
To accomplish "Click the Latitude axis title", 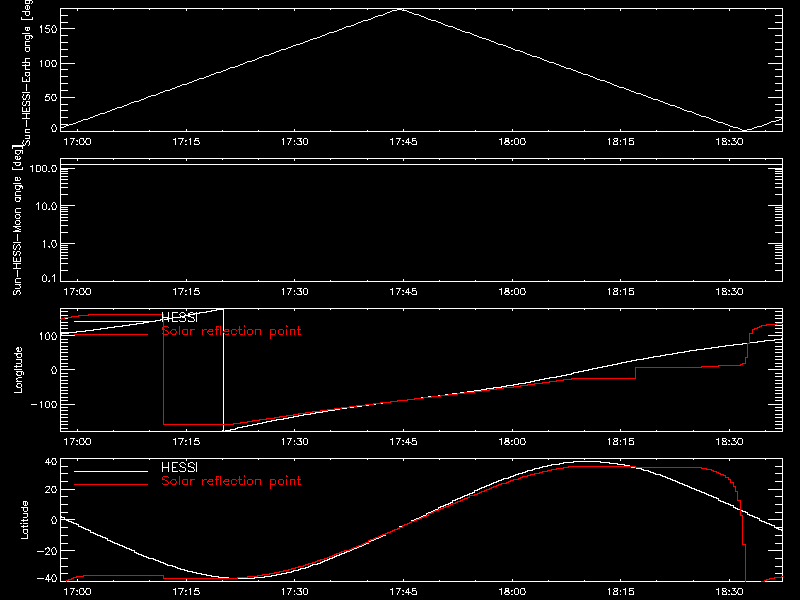I will 24,519.
